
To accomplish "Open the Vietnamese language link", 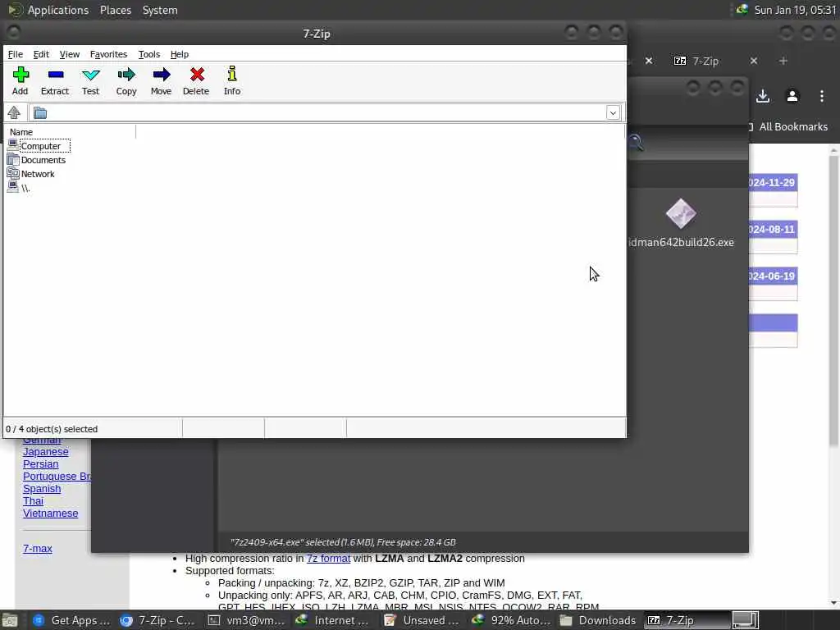I will click(50, 514).
